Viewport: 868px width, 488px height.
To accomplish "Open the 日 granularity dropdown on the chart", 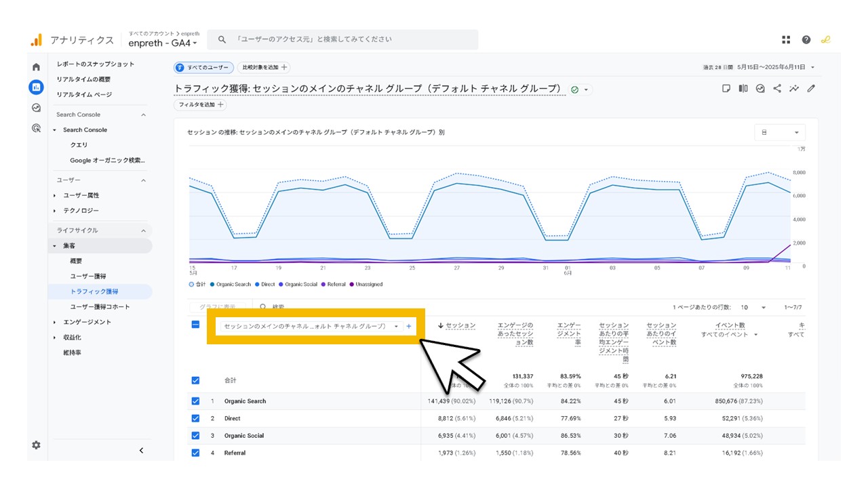I will pos(778,131).
